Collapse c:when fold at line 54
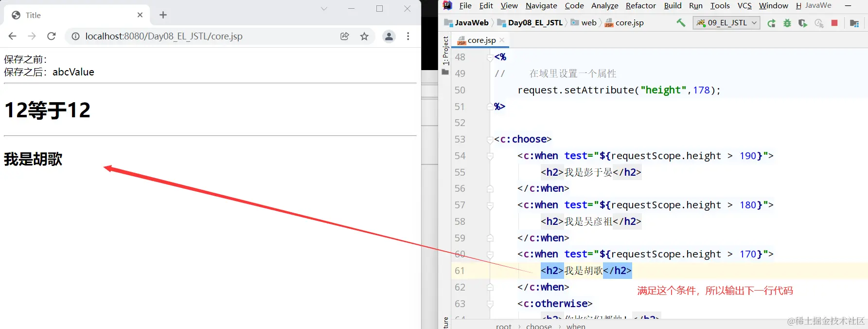 pos(490,156)
